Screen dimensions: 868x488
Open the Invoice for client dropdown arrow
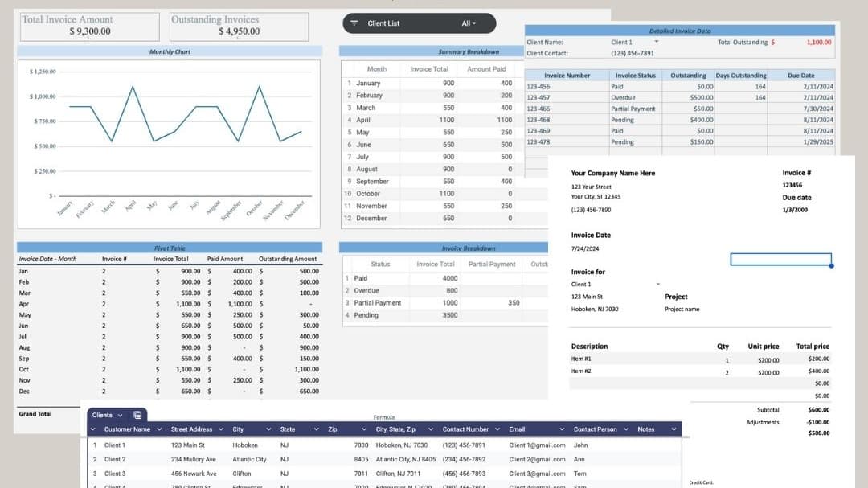658,284
